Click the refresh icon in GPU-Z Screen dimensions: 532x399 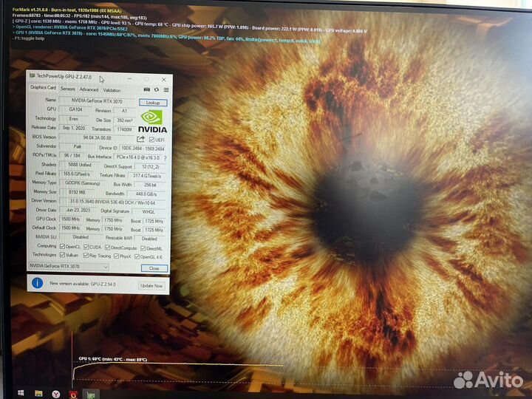point(157,89)
